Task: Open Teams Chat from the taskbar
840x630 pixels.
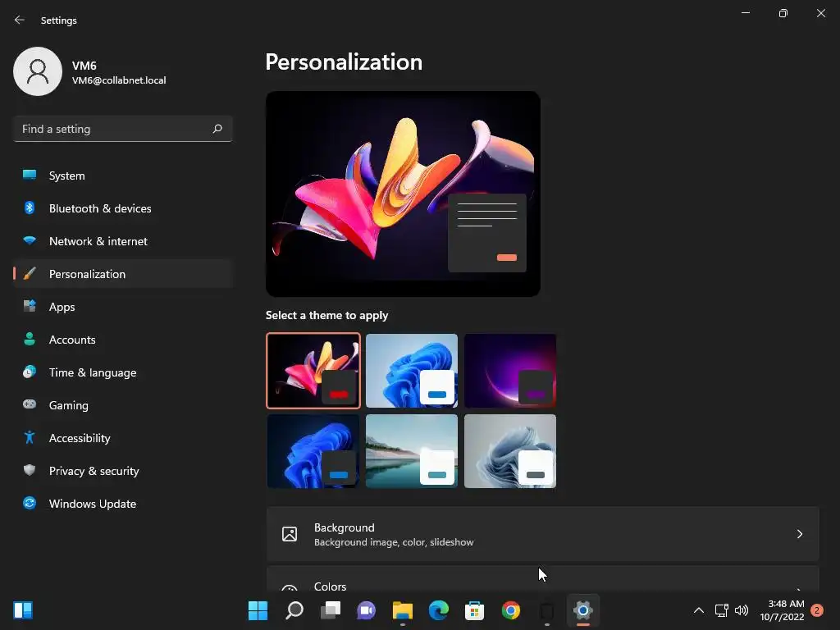Action: pyautogui.click(x=367, y=610)
